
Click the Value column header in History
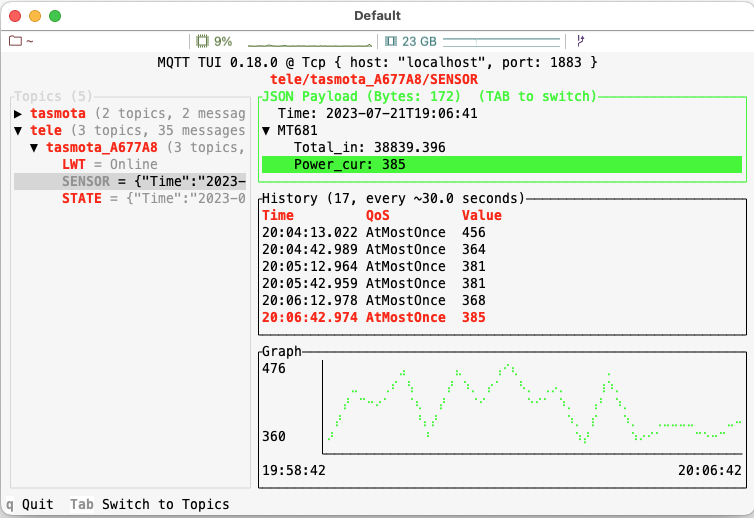pyautogui.click(x=482, y=215)
